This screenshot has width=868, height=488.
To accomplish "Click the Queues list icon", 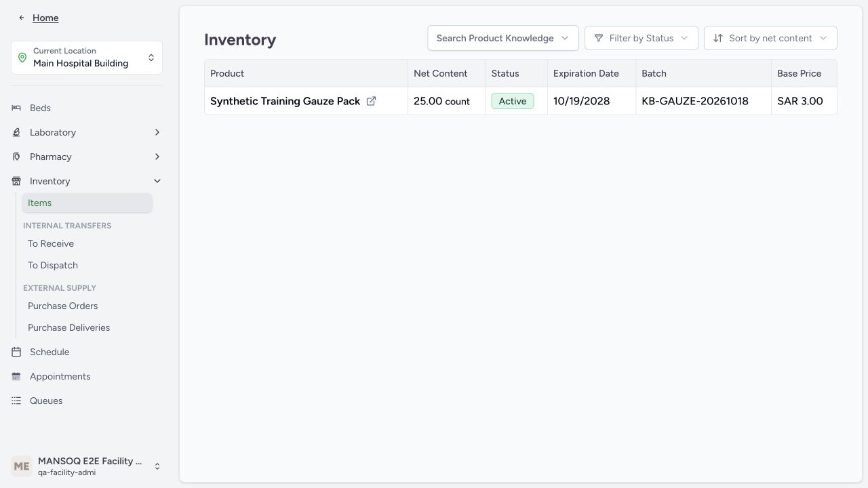I will point(16,401).
